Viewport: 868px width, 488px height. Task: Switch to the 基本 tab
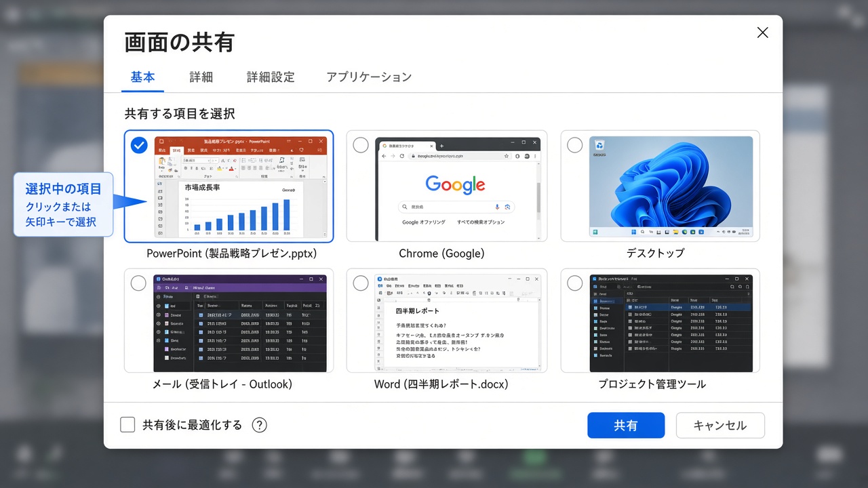[143, 77]
